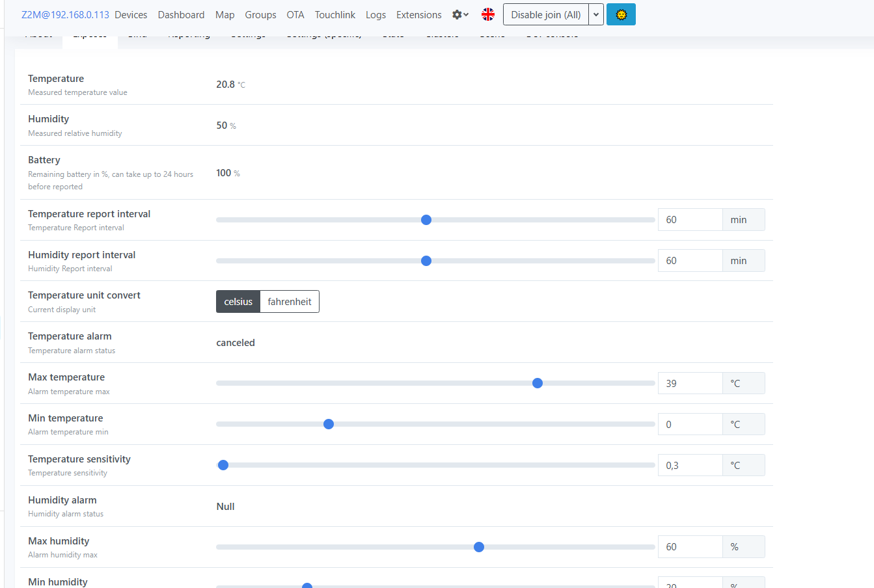Expand the Disable join dropdown arrow
This screenshot has width=874, height=588.
click(x=596, y=14)
